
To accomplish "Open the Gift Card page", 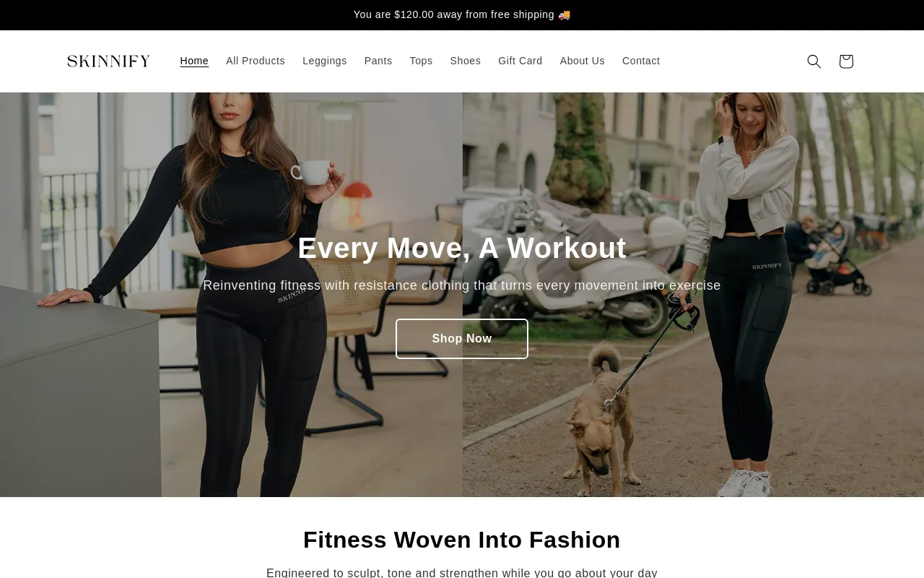I will [x=520, y=61].
